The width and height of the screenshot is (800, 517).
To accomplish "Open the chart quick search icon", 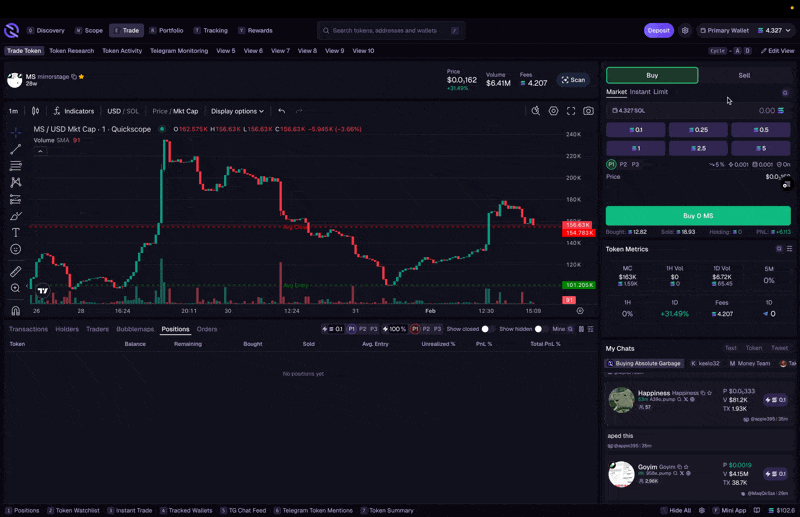I will point(536,111).
